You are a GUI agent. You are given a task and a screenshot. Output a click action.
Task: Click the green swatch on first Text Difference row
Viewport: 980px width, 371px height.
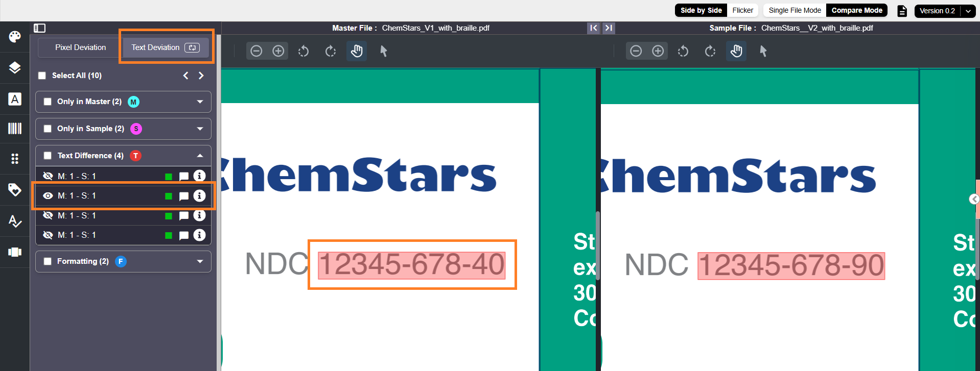[x=169, y=177]
